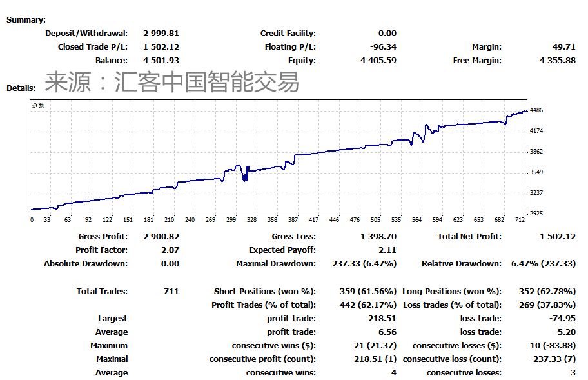Click the 151 tick on chart x-axis

(x=128, y=220)
